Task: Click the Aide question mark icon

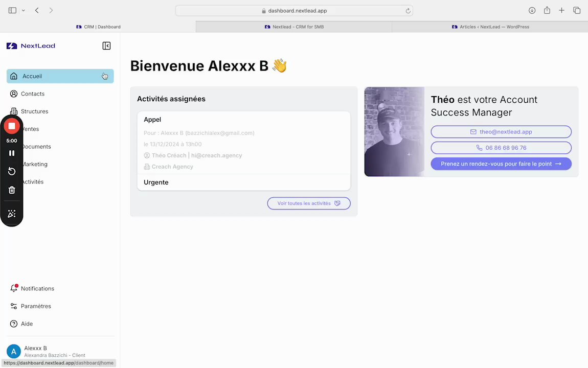Action: point(14,324)
